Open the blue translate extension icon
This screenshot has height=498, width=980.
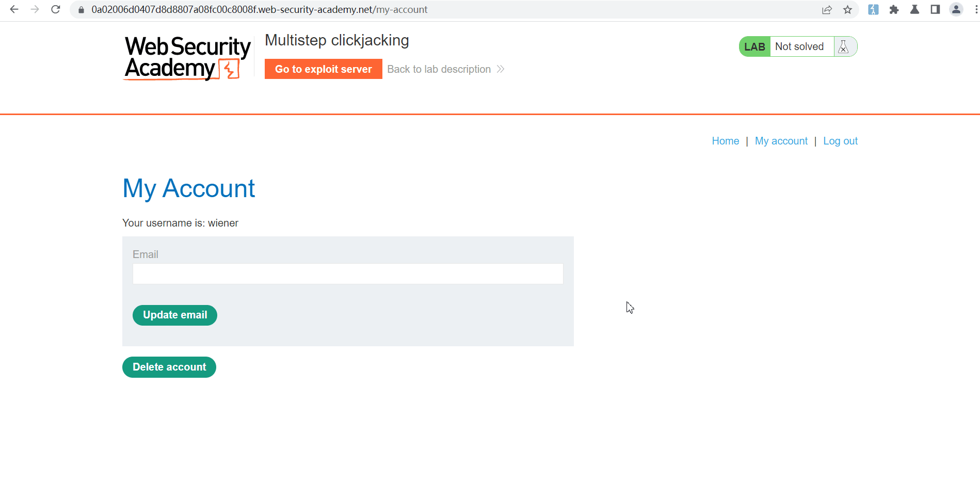point(873,9)
